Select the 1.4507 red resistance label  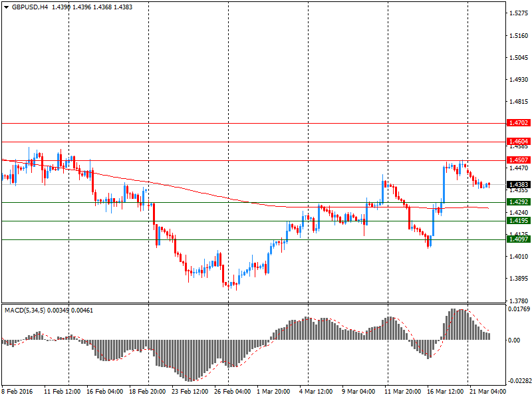pos(518,160)
